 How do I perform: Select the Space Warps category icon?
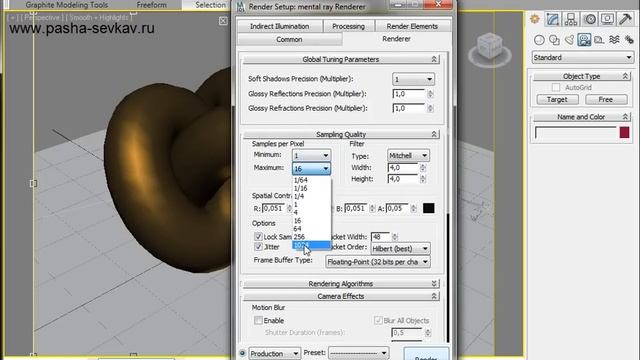pos(614,40)
